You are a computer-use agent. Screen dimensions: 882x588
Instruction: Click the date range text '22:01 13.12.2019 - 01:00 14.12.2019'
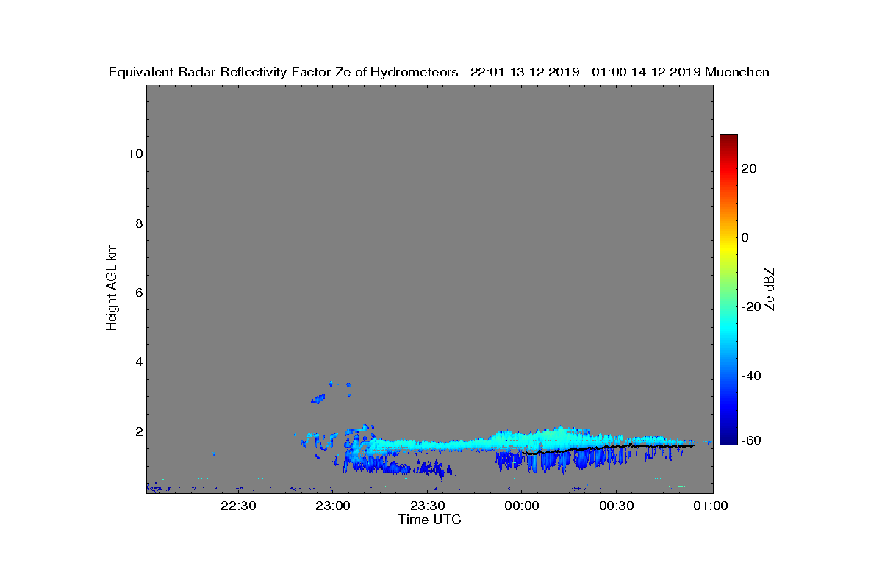[585, 72]
